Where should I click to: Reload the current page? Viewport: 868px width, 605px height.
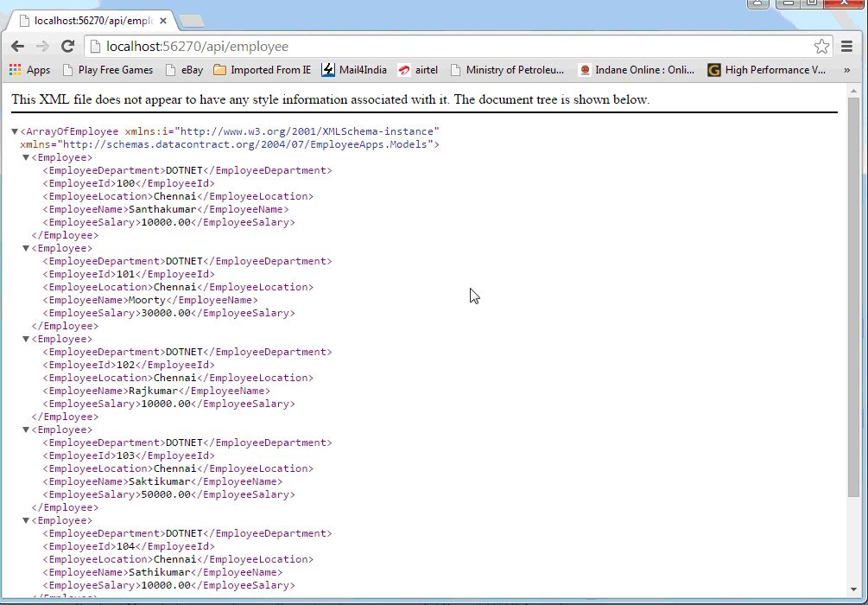(69, 45)
